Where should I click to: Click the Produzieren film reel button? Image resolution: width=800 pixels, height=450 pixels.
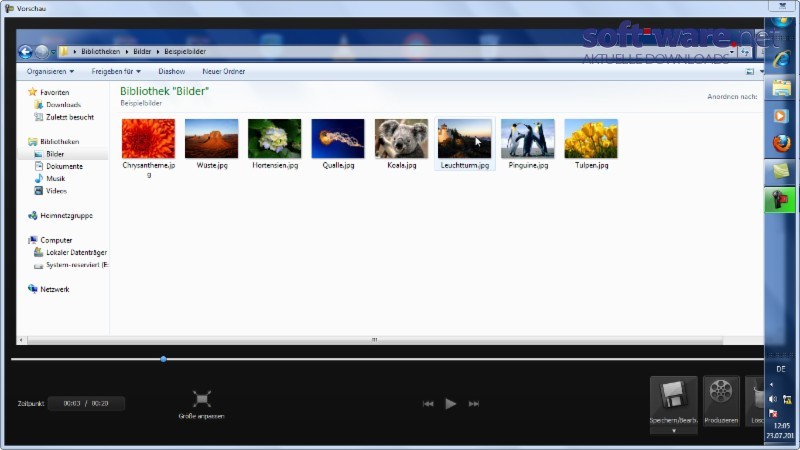pyautogui.click(x=721, y=401)
